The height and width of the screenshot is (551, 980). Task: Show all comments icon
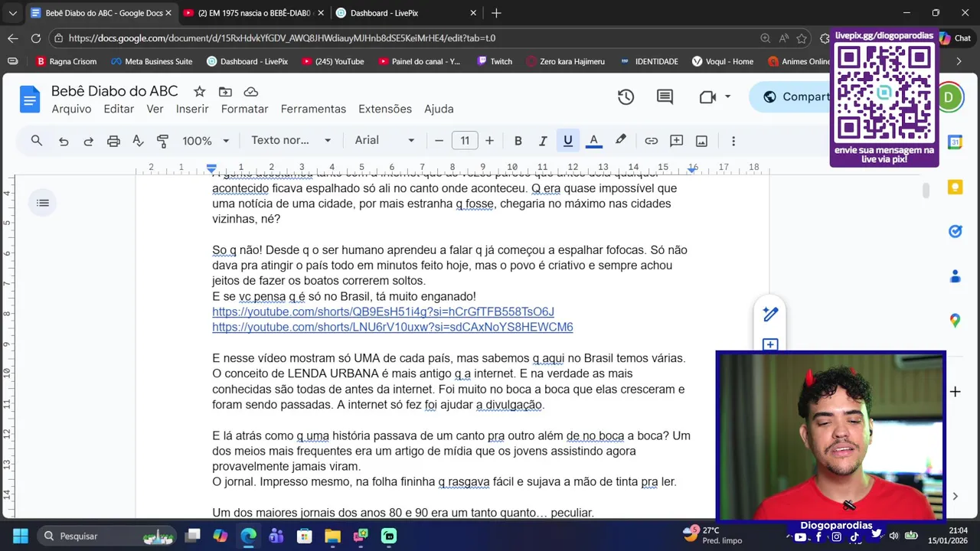(665, 97)
